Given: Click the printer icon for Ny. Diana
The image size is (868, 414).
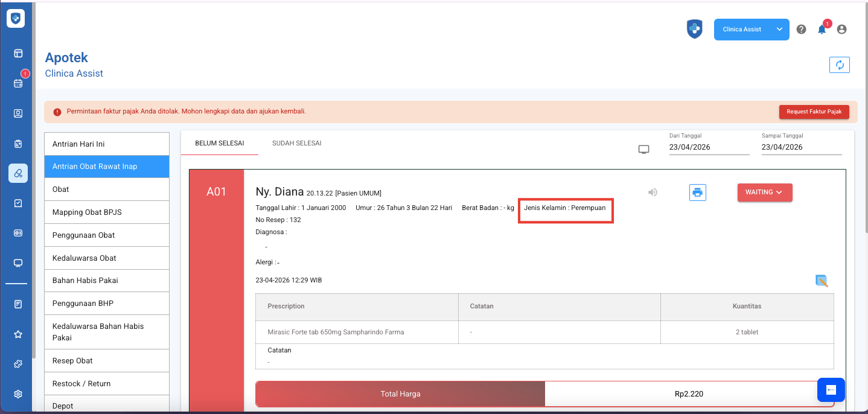Looking at the screenshot, I should [697, 193].
